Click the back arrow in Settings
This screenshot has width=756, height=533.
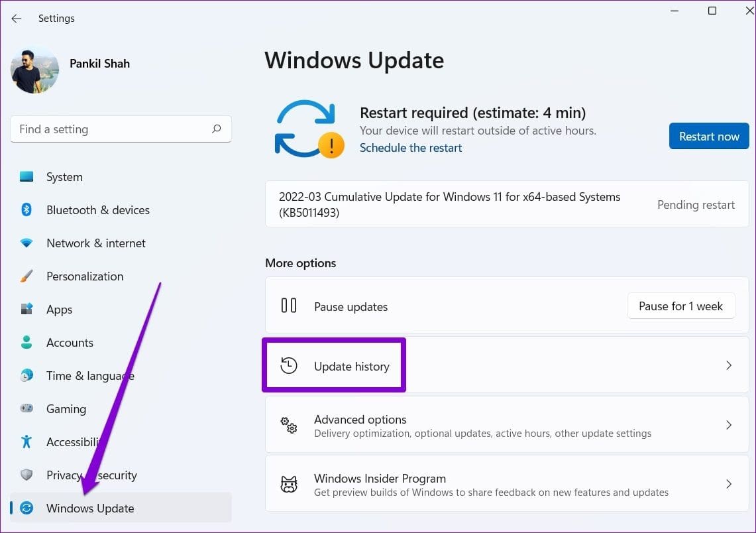[x=16, y=19]
